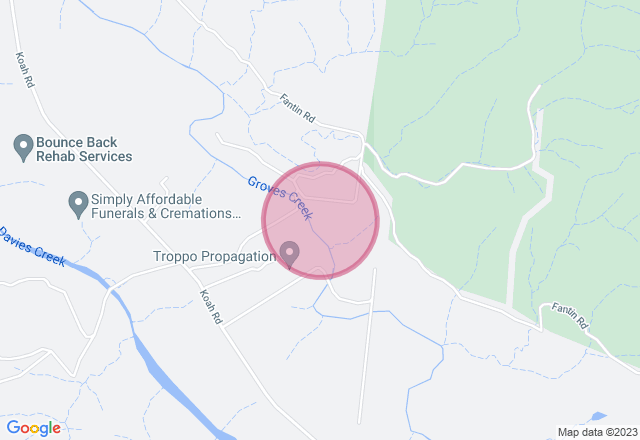Click the green forest reserve area
This screenshot has height=440, width=640.
[x=469, y=82]
